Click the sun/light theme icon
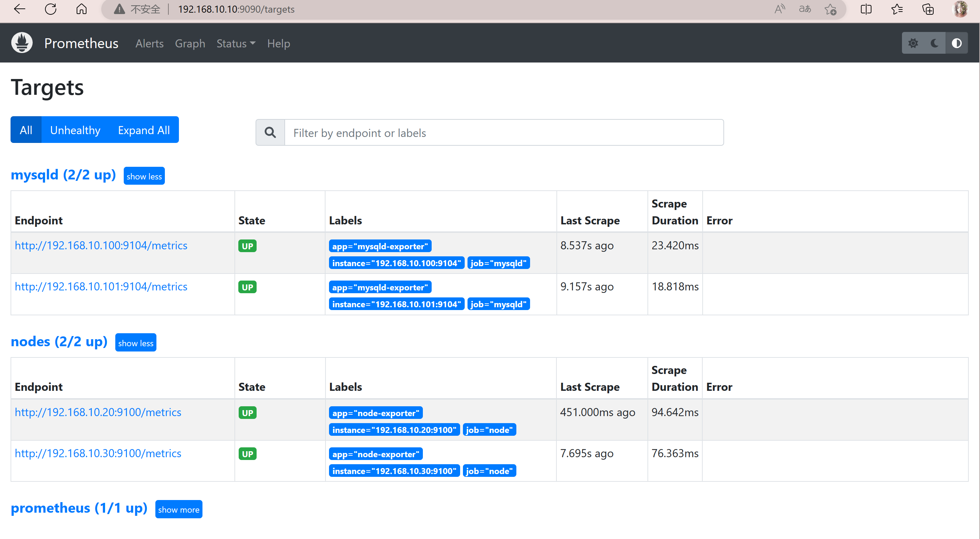The width and height of the screenshot is (980, 539). 914,44
